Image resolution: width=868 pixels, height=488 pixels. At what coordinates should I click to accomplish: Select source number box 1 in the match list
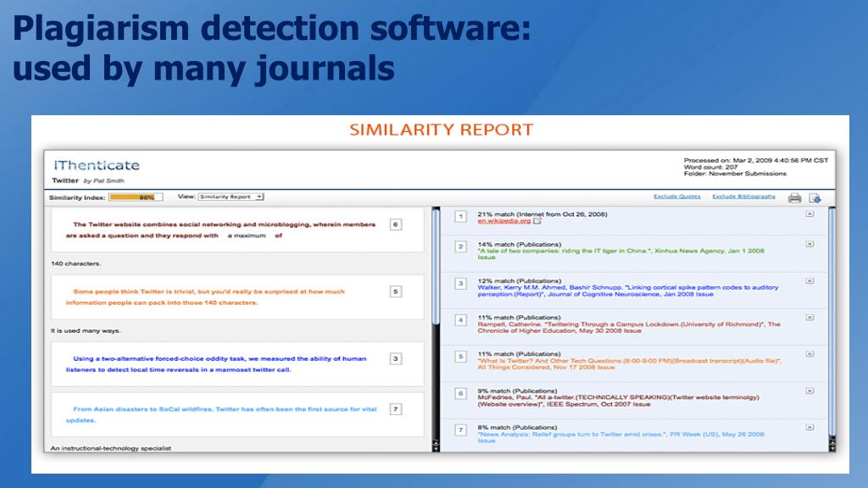(x=460, y=216)
